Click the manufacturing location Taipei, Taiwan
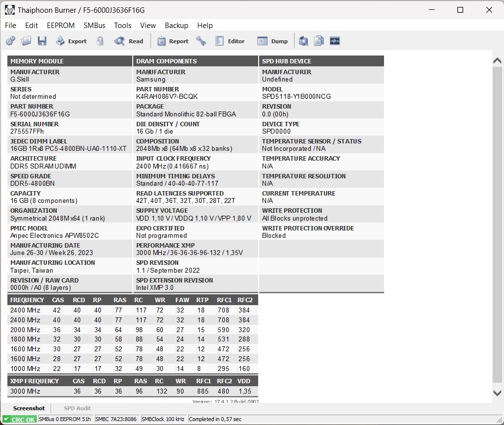 tap(31, 270)
